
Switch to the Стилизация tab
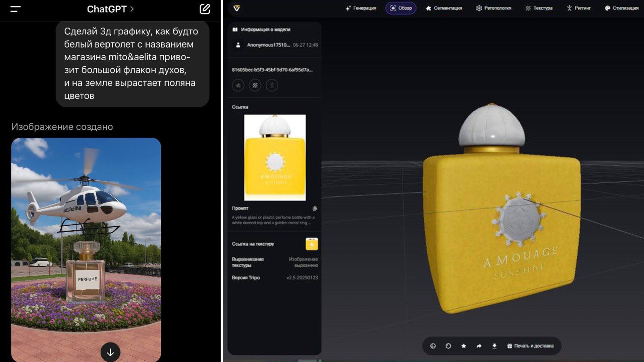[622, 8]
